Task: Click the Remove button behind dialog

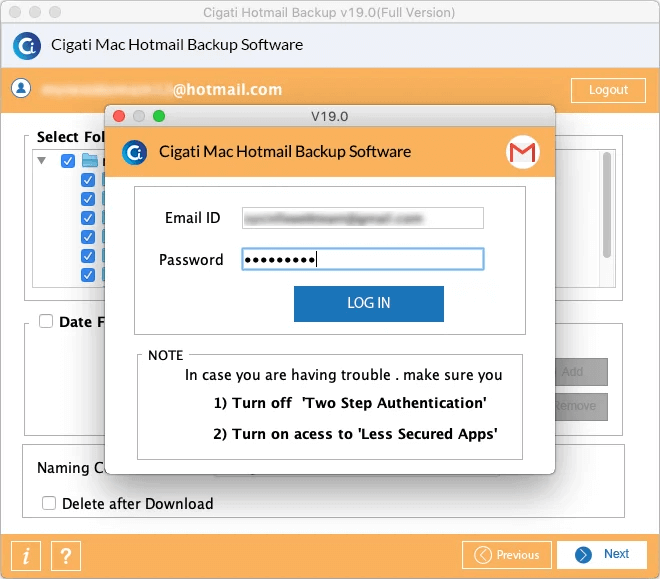Action: (581, 406)
